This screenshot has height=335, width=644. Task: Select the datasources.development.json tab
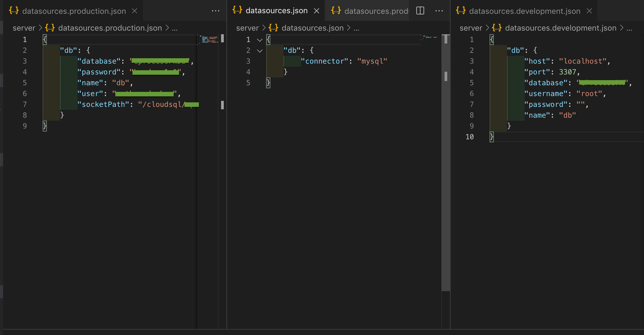tap(524, 11)
